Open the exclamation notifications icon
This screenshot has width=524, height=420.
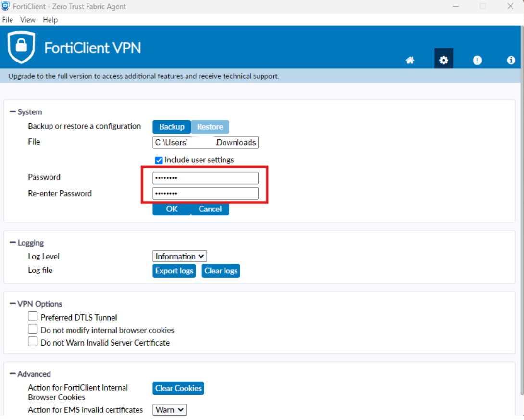coord(477,60)
